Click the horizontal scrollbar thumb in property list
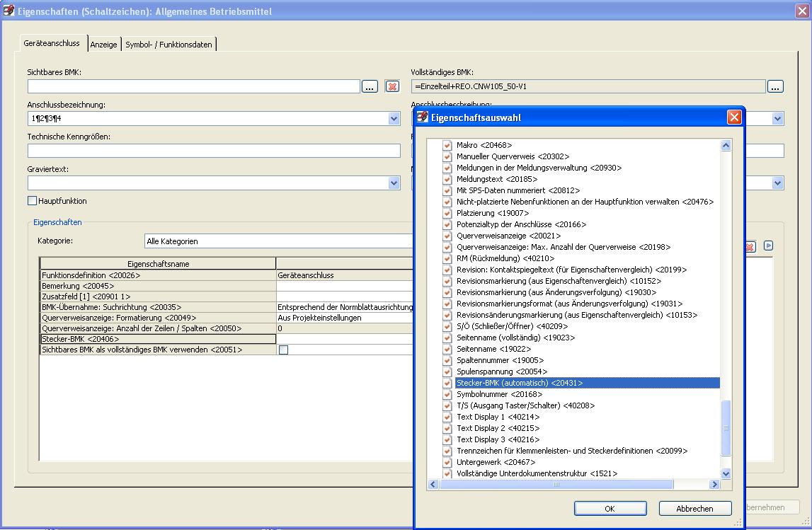Viewport: 812px width, 530px height. [x=556, y=485]
